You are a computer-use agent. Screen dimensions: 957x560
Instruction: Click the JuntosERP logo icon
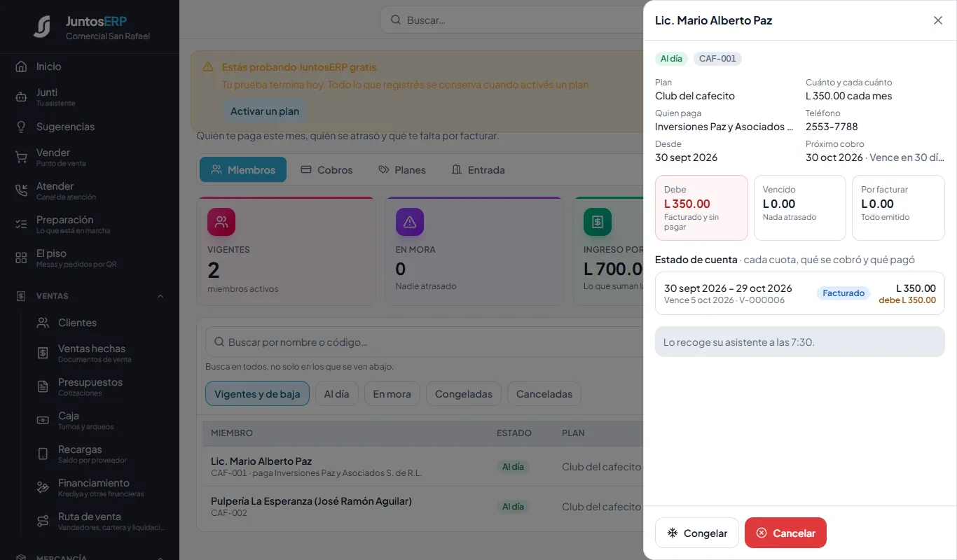42,27
